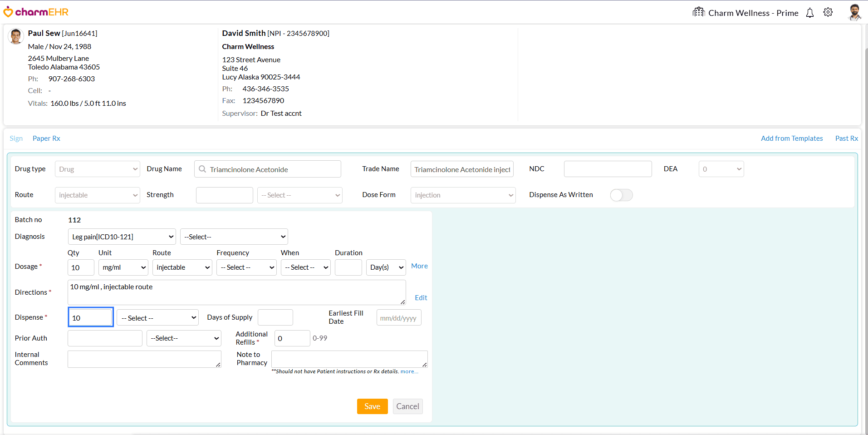Open the second diagnosis Select dropdown
Viewport: 868px width, 435px height.
[x=234, y=237]
